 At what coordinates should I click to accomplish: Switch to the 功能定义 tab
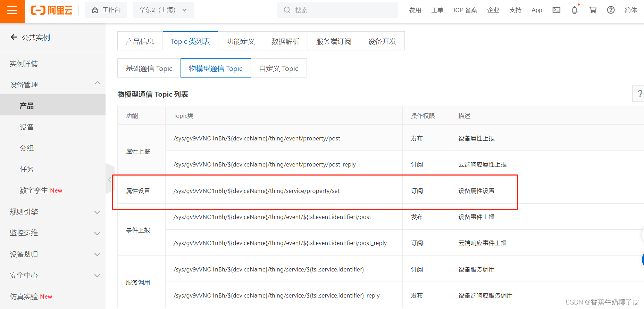tap(241, 41)
